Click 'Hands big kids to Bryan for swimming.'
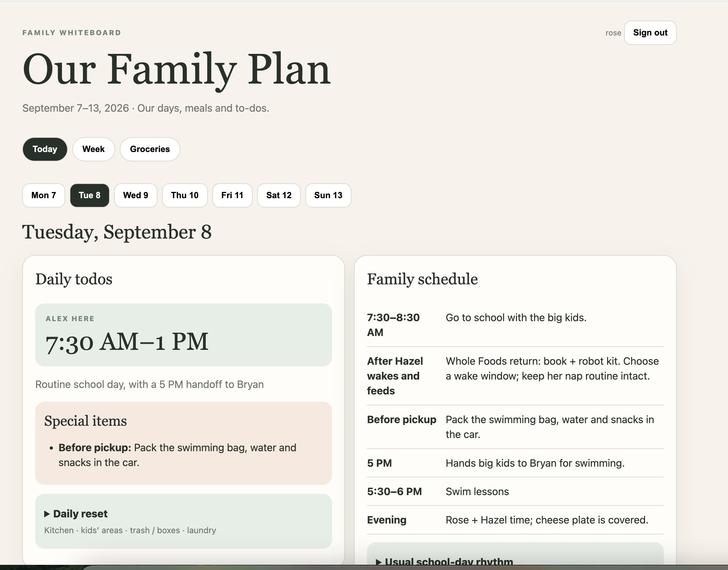 pos(535,463)
